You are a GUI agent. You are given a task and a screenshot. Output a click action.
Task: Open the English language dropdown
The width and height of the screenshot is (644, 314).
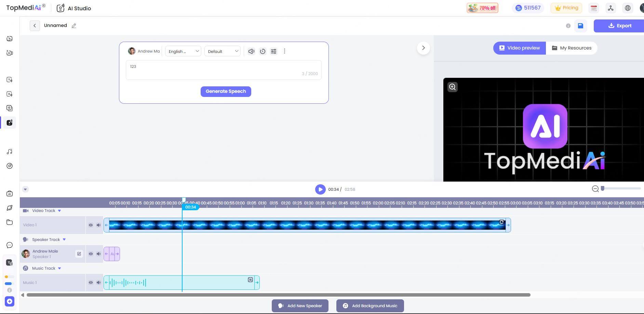click(x=183, y=51)
